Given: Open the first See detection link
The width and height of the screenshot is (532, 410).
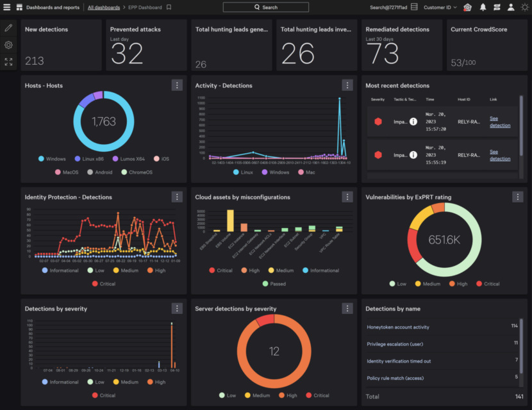Looking at the screenshot, I should click(500, 122).
